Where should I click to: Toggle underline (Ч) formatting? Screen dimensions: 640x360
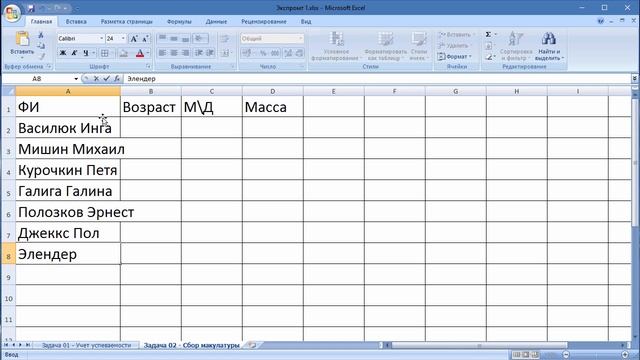tap(86, 53)
